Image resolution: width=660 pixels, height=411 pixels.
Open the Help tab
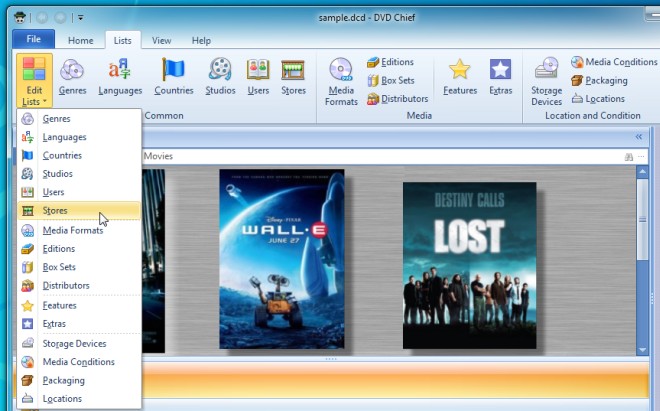point(201,41)
